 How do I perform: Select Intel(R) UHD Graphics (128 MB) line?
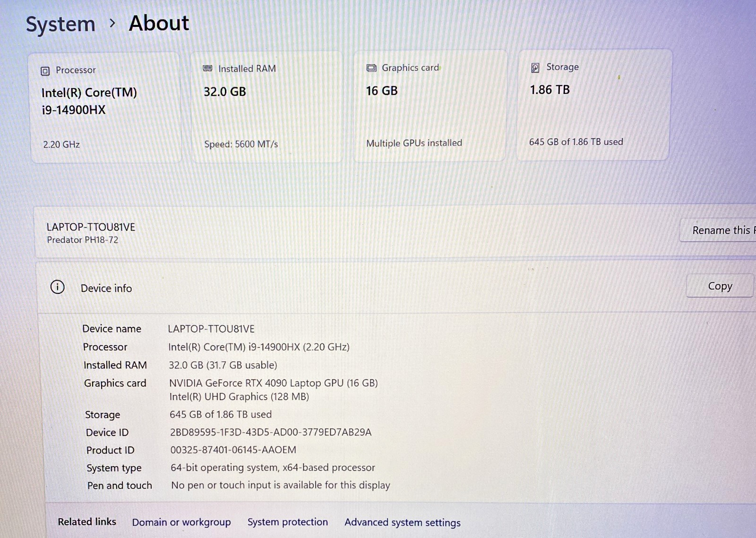point(239,397)
